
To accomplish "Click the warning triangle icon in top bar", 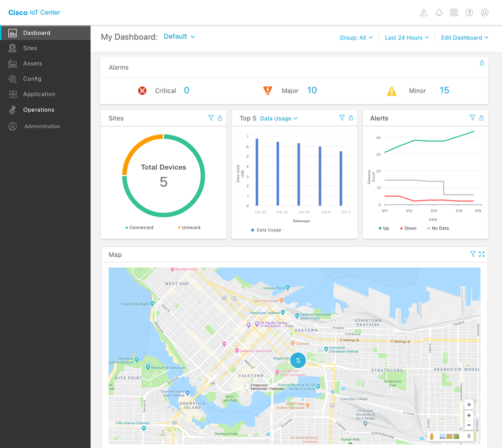I will [x=424, y=12].
